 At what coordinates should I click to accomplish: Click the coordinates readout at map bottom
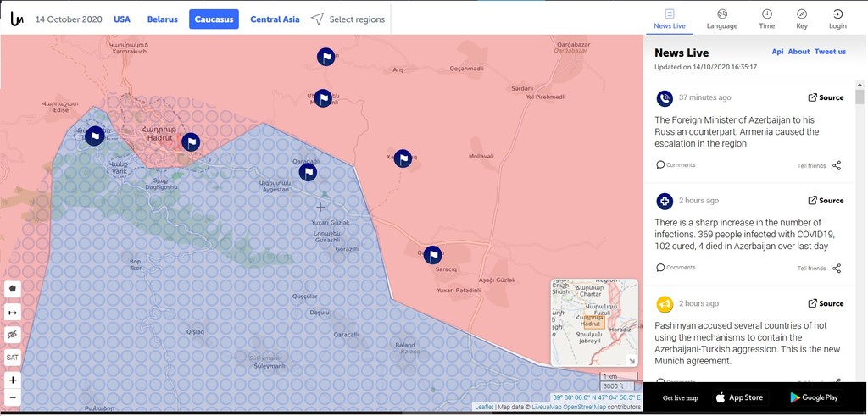(596, 397)
